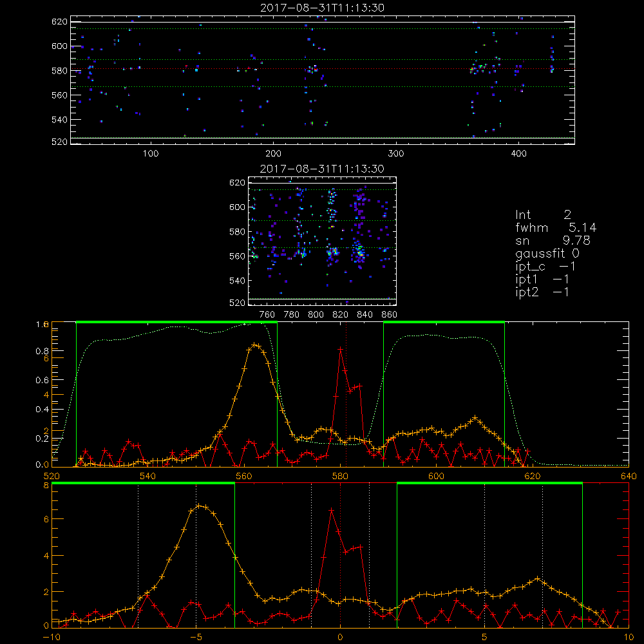This screenshot has width=644, height=644.
Task: Select the 'sn 9.78' value line
Action: click(x=553, y=240)
